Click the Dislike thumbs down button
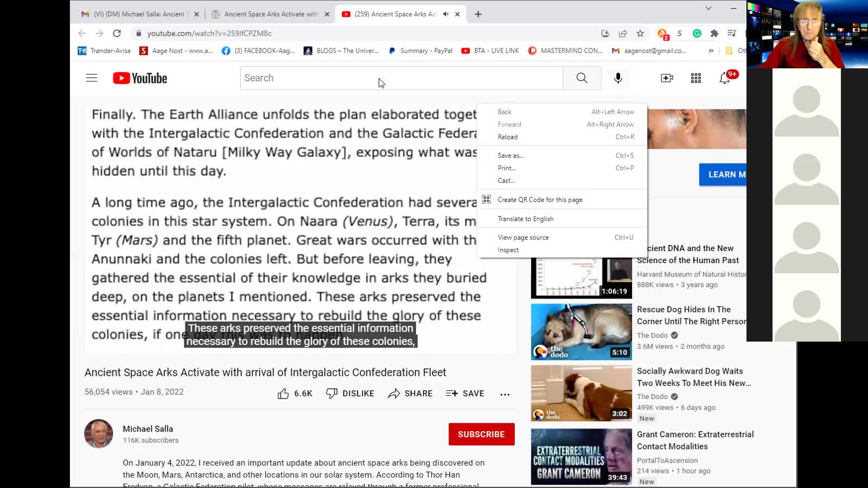The height and width of the screenshot is (488, 868). (350, 394)
